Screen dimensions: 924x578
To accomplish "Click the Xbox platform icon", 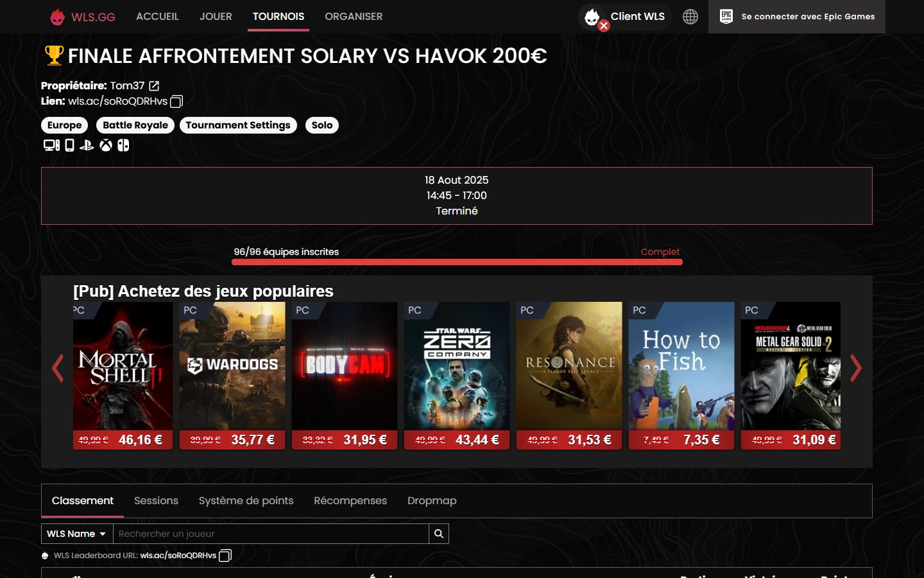I will [106, 145].
